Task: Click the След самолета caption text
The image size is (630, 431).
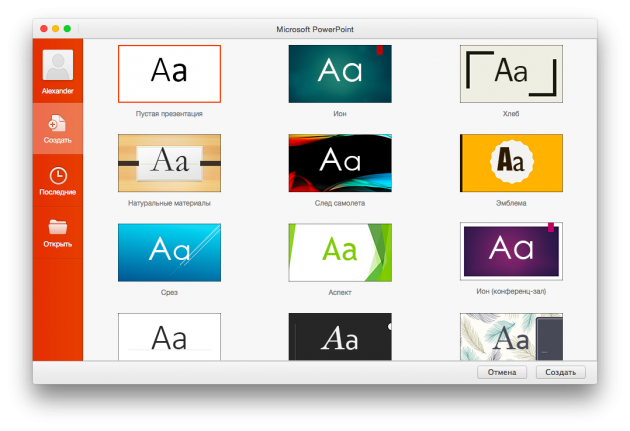Action: click(340, 203)
